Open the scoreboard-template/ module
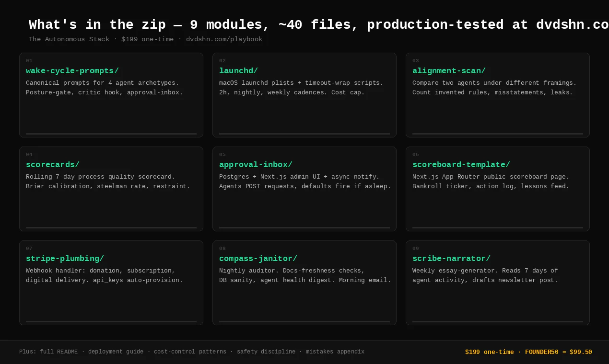 click(461, 165)
